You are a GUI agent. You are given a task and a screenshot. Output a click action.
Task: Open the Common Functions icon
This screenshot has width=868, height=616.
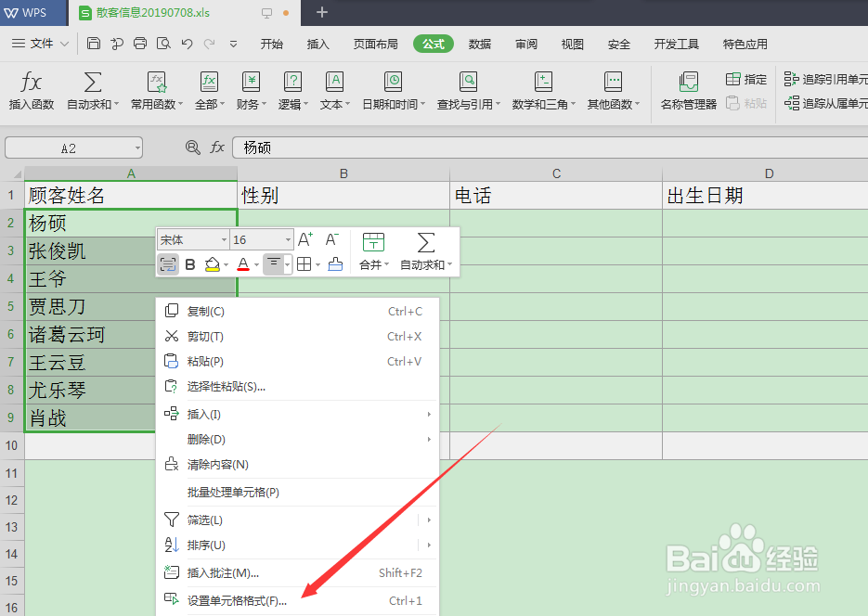(157, 83)
